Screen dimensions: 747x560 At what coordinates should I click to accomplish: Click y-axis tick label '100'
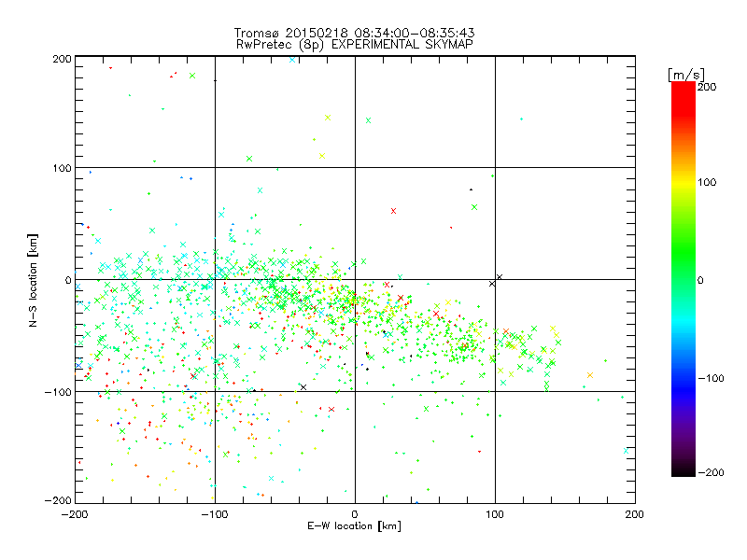click(62, 168)
